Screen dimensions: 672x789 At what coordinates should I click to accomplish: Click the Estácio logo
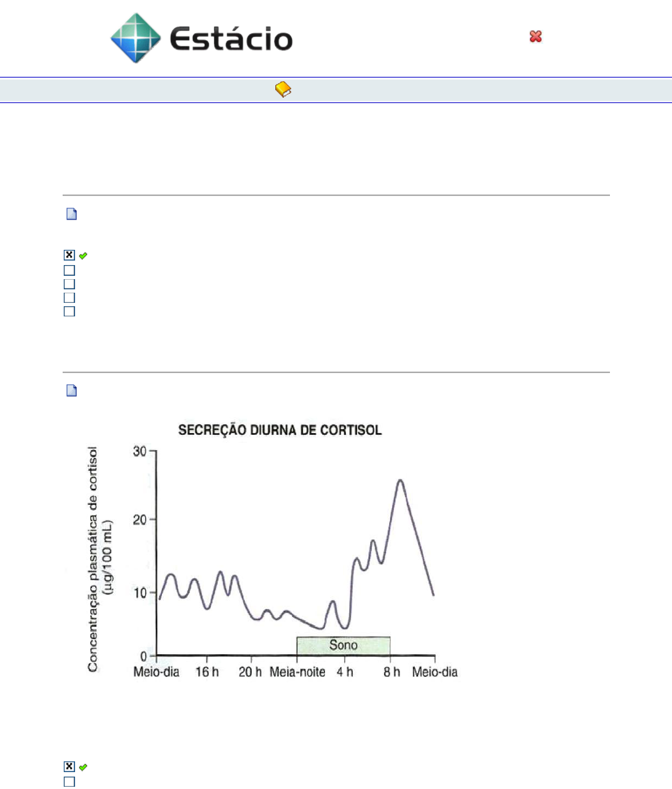tap(201, 38)
